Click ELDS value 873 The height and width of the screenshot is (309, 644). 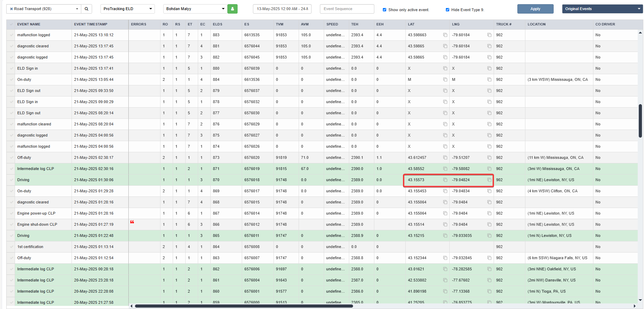tap(216, 157)
